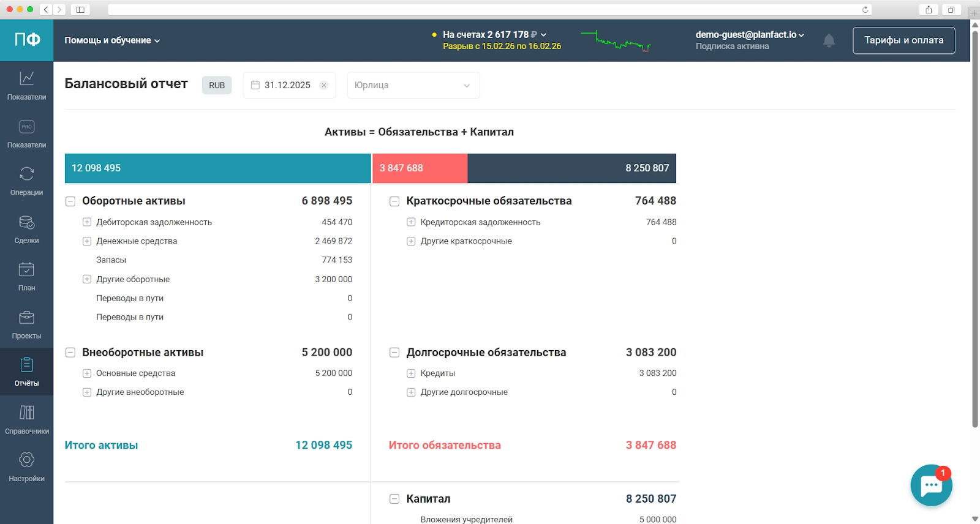
Task: Go back with browser back arrow
Action: 45,9
